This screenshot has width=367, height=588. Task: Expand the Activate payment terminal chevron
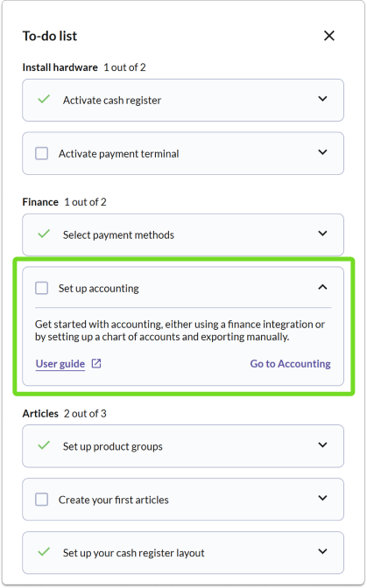point(322,152)
